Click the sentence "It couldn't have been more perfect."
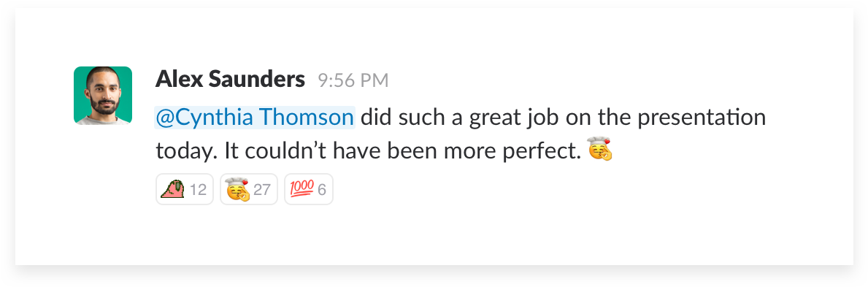Image resolution: width=868 pixels, height=287 pixels. pos(402,150)
